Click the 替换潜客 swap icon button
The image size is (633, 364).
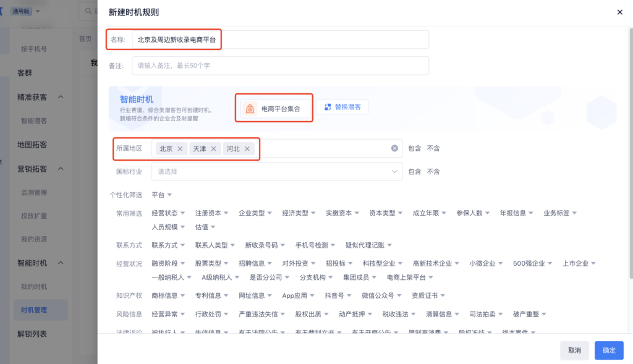tap(328, 107)
